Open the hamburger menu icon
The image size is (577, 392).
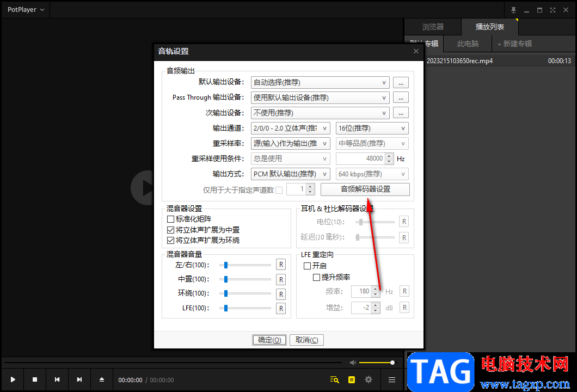tap(392, 379)
